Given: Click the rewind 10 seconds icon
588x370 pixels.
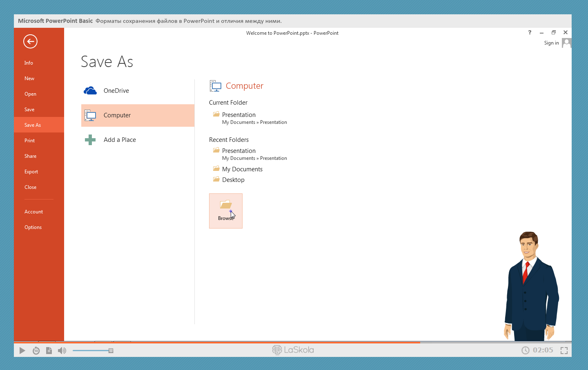Looking at the screenshot, I should coord(36,350).
